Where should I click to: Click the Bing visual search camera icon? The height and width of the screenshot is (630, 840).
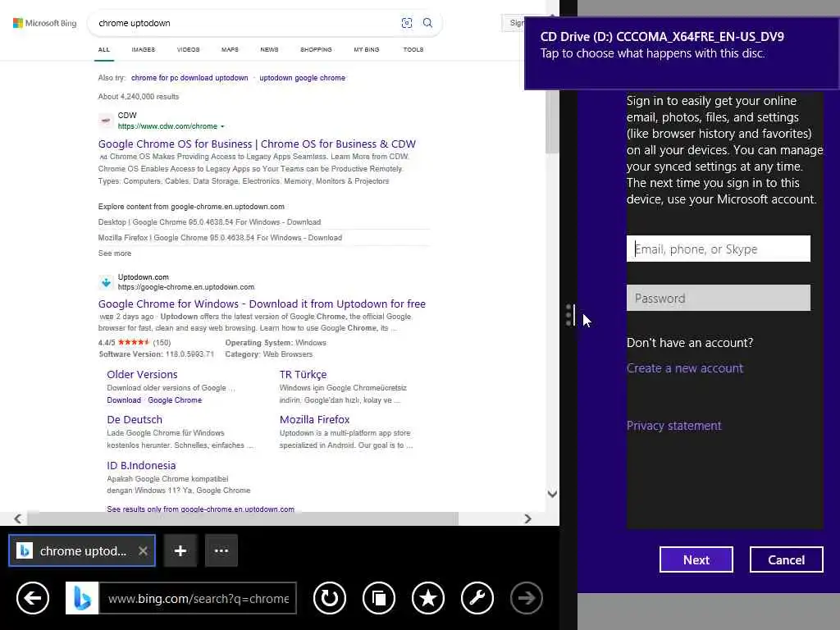pyautogui.click(x=407, y=23)
